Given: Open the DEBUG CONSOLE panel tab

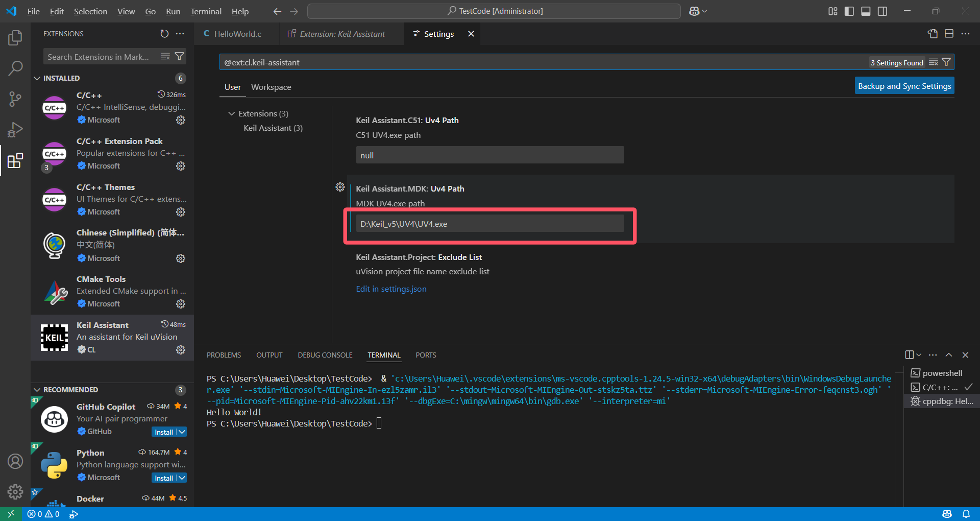Looking at the screenshot, I should click(325, 355).
